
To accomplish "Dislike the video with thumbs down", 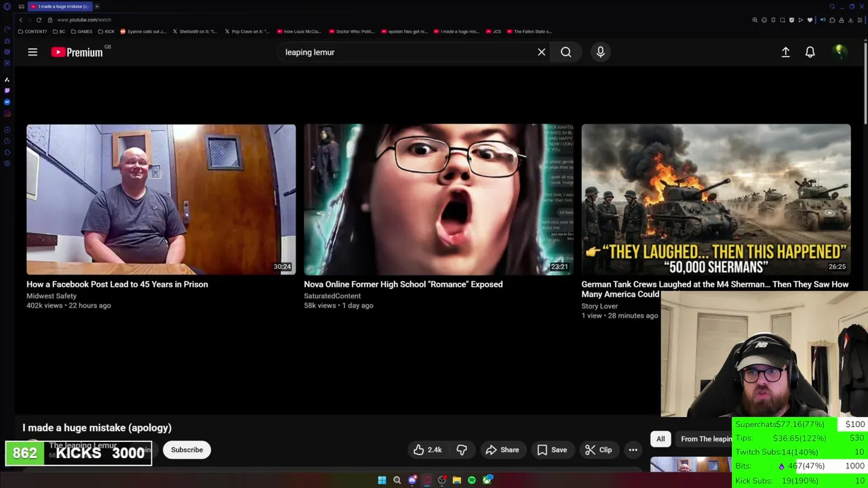I will click(462, 450).
